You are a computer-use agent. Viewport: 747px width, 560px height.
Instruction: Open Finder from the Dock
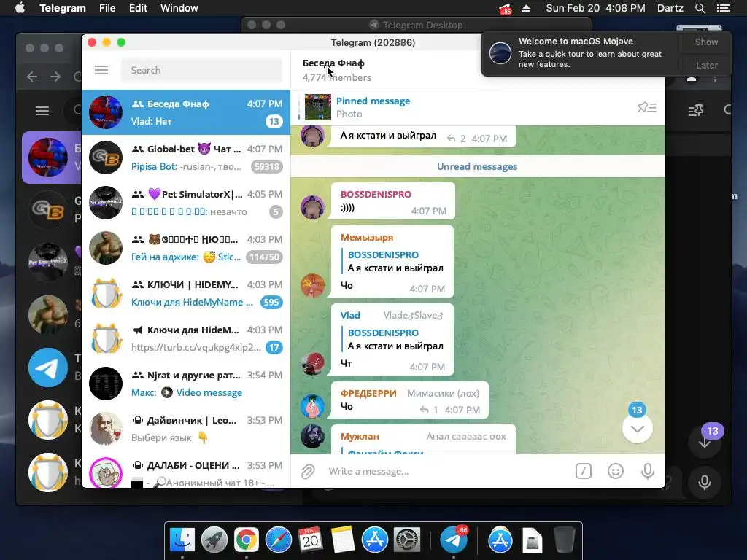(x=182, y=540)
